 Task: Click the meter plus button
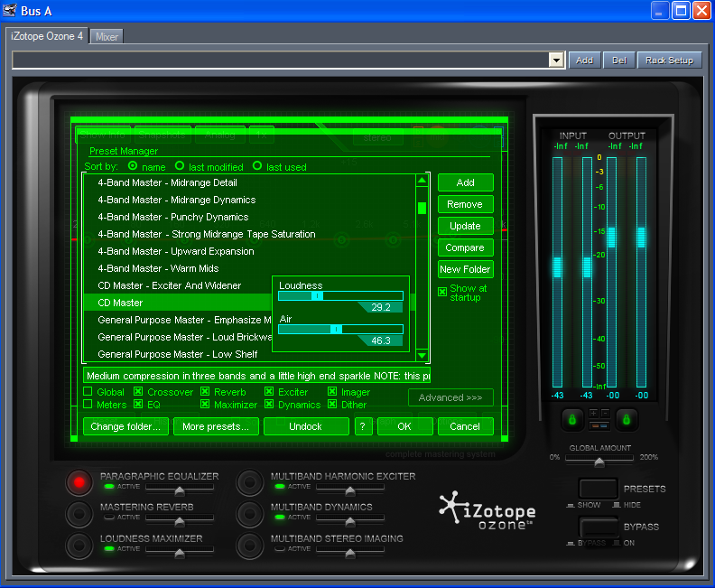point(594,413)
